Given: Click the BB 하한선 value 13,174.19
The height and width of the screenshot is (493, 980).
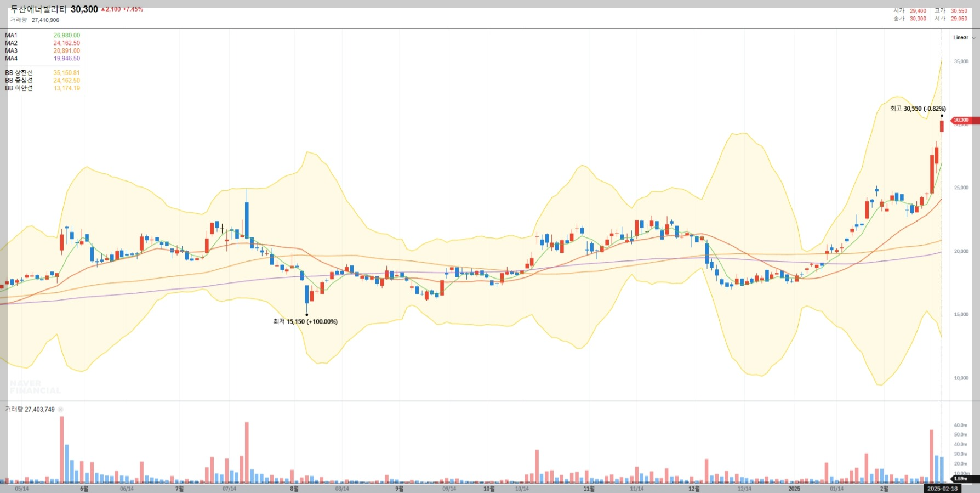Looking at the screenshot, I should click(x=67, y=88).
